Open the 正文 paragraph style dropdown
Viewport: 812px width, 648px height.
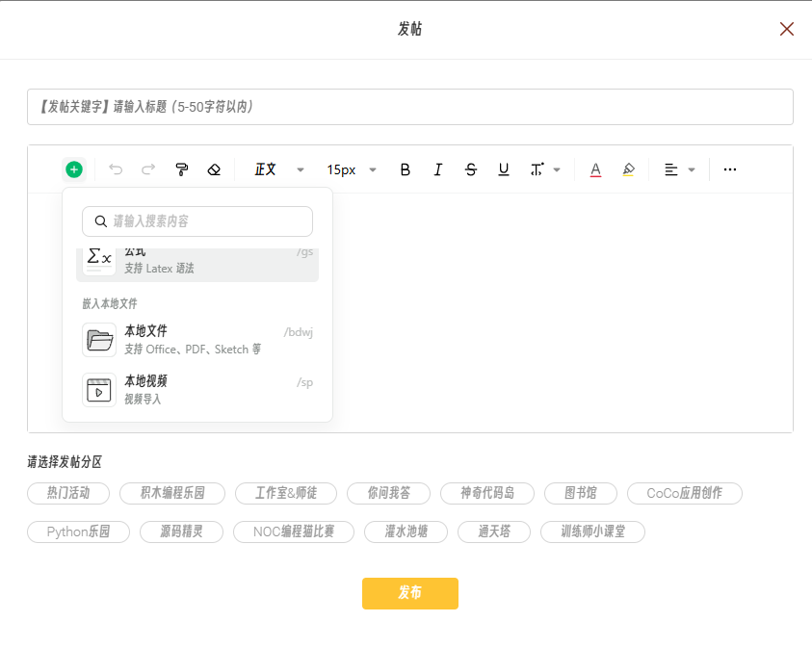[278, 169]
